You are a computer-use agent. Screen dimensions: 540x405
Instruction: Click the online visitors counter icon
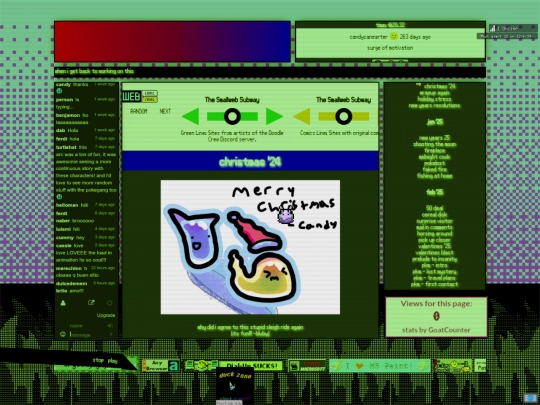point(493,28)
